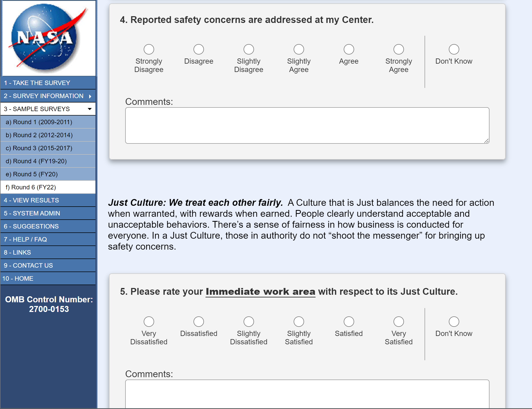Open Help / FAQ menu item

click(x=25, y=239)
